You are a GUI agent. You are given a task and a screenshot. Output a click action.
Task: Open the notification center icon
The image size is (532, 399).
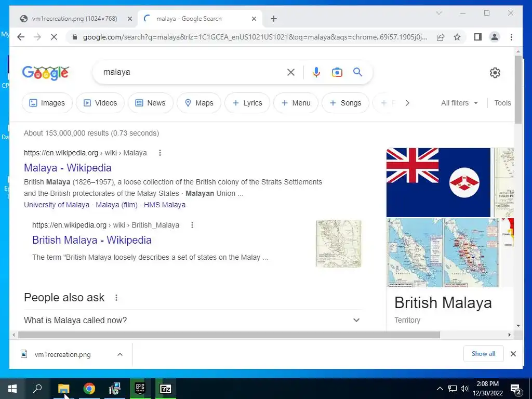click(x=516, y=389)
